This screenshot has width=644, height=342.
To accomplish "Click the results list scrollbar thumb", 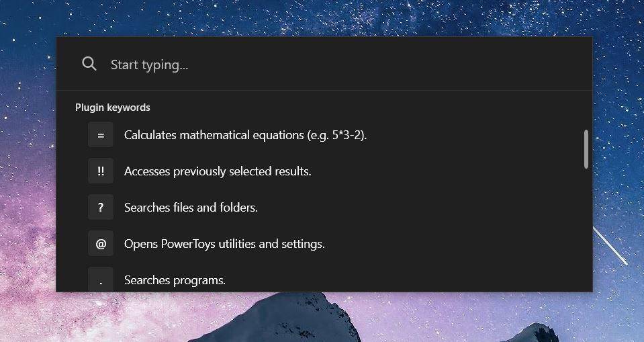I will [586, 148].
